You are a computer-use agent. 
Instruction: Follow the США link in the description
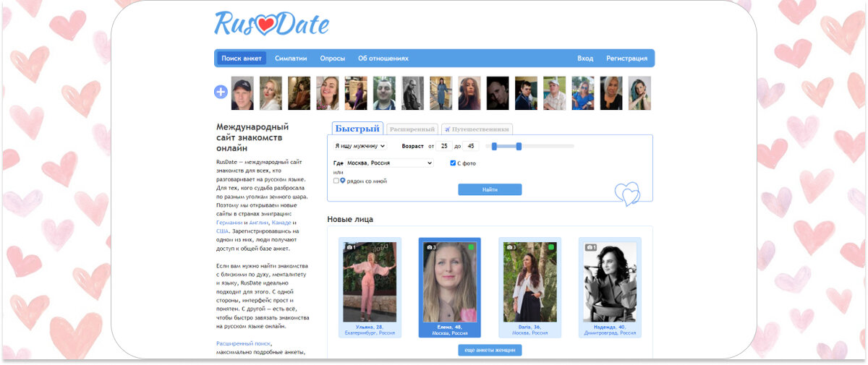point(222,231)
